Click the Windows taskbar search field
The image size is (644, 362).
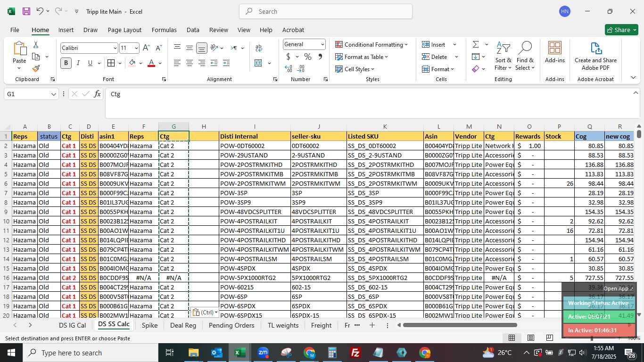pyautogui.click(x=91, y=353)
